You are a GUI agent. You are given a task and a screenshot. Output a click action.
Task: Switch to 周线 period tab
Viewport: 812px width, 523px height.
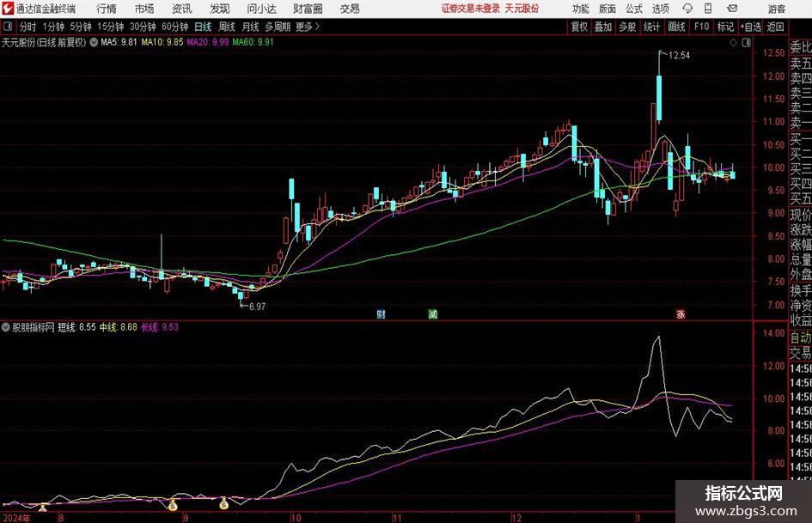pos(227,27)
